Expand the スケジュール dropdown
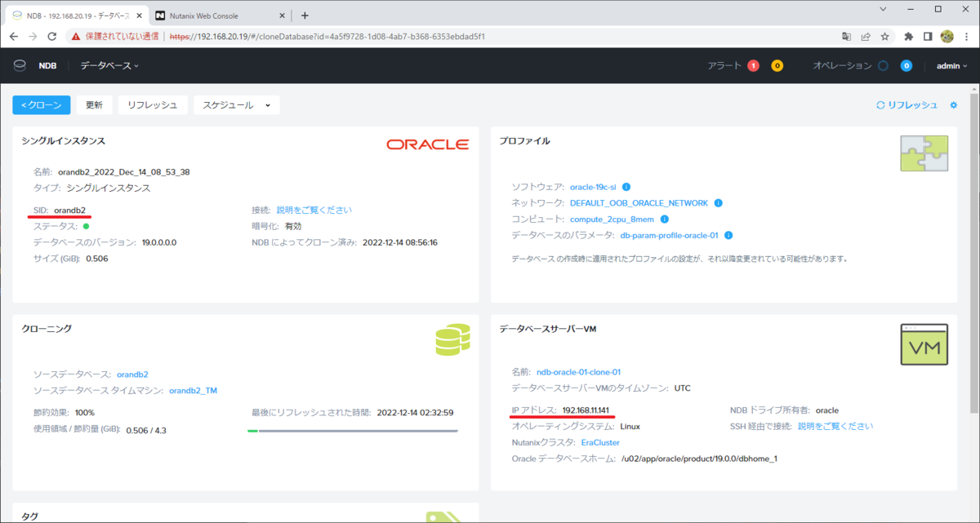Screen dimensions: 980x523 point(237,105)
